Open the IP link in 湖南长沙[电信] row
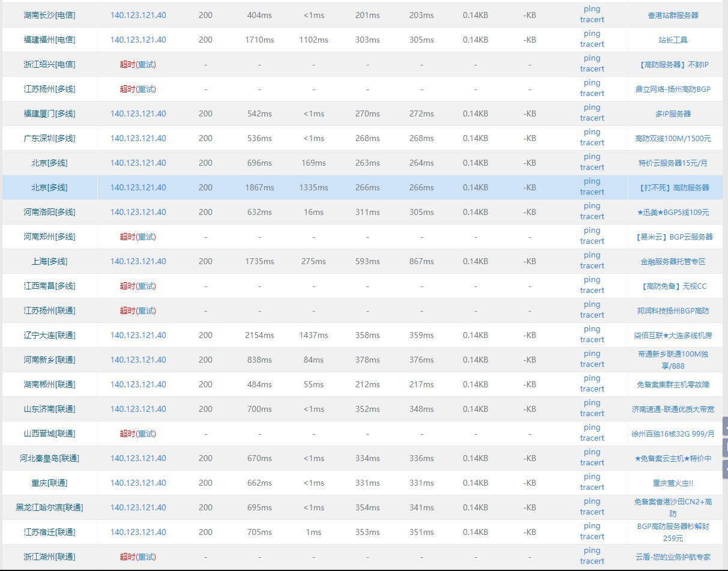This screenshot has width=728, height=571. (138, 15)
